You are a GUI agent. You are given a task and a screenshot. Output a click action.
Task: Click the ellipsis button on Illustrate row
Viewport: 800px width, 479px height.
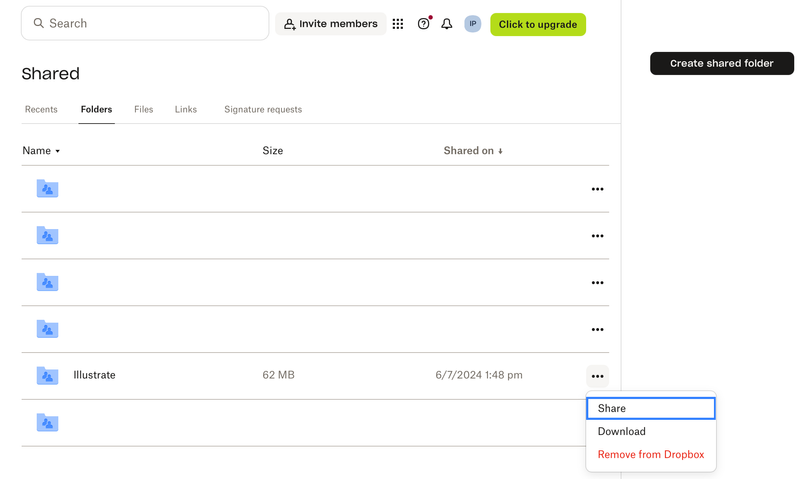597,376
